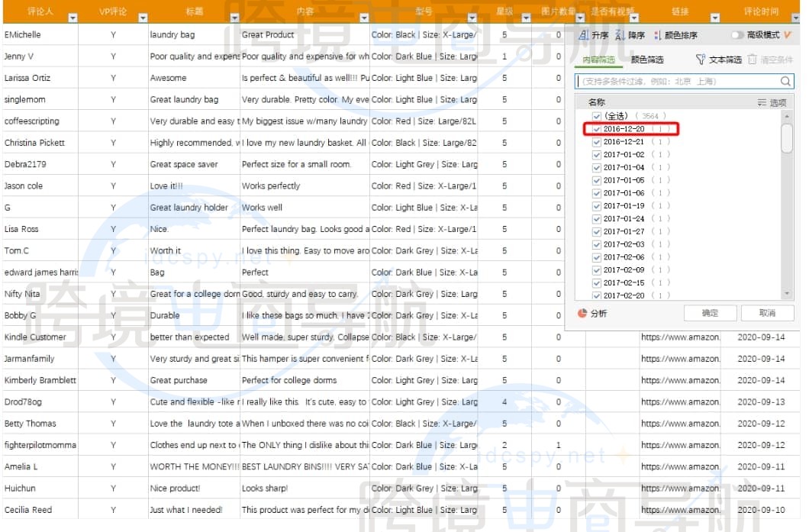The image size is (809, 532).
Task: Switch to 颜色筛选 tab
Action: pyautogui.click(x=647, y=60)
